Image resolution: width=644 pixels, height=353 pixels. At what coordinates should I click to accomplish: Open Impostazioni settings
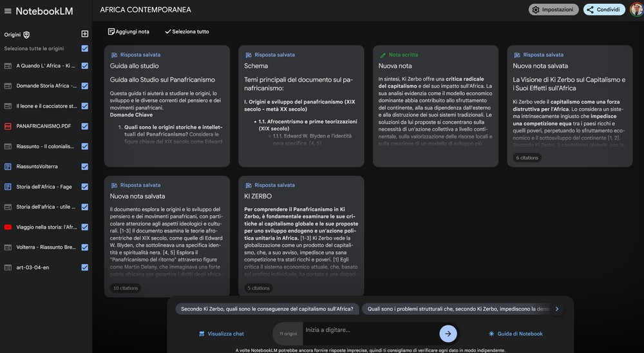(x=553, y=10)
